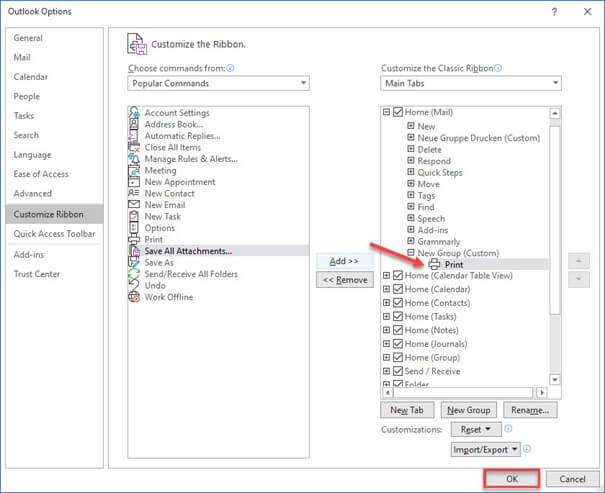Click the Undo arrow icon
Image resolution: width=605 pixels, height=493 pixels.
(x=134, y=285)
